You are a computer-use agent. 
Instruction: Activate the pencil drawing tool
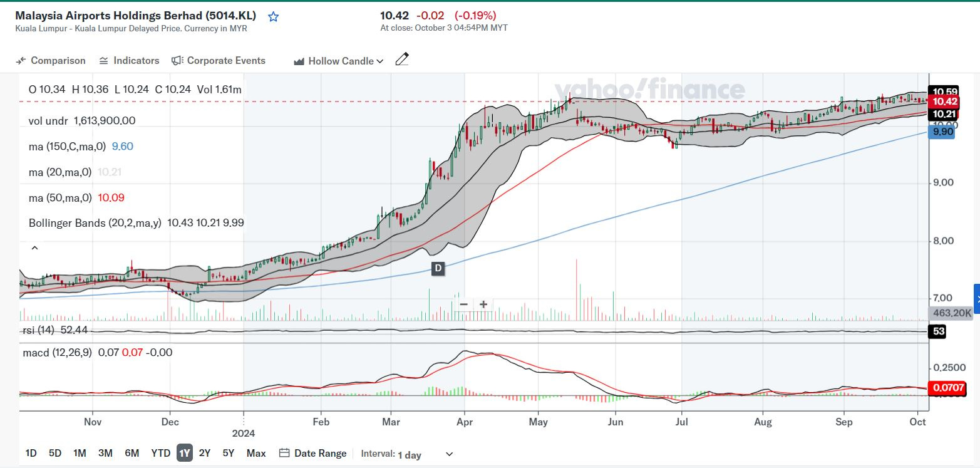[402, 60]
